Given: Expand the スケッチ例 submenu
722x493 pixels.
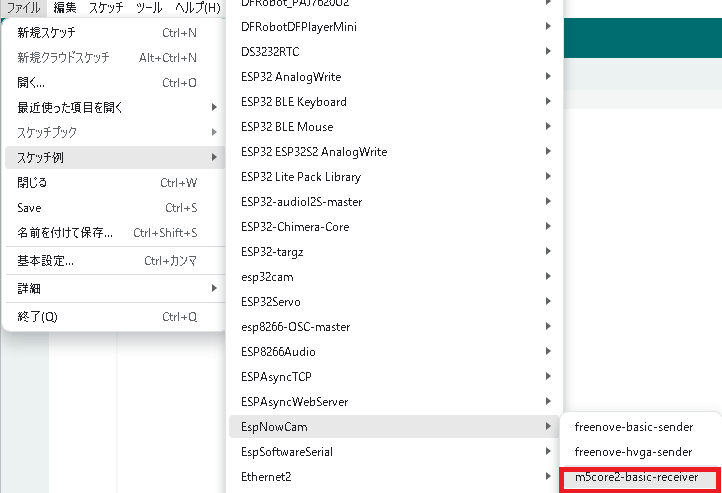Looking at the screenshot, I should 115,157.
